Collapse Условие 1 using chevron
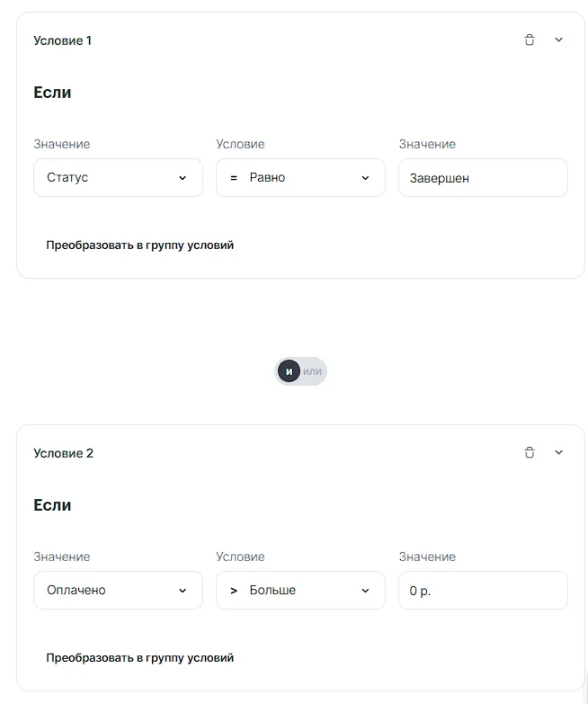 point(558,40)
